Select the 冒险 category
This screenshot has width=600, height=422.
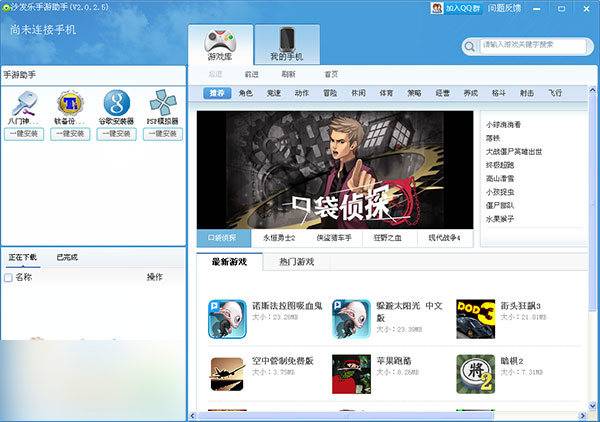pos(330,93)
